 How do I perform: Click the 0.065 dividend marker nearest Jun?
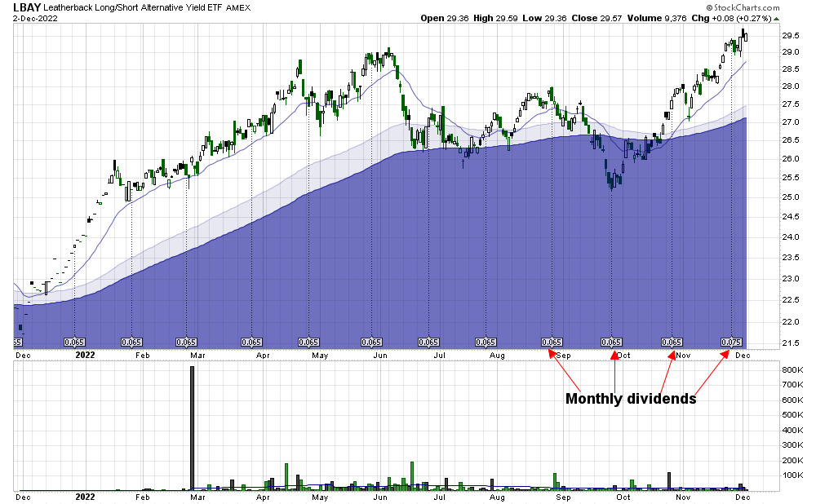(x=371, y=343)
